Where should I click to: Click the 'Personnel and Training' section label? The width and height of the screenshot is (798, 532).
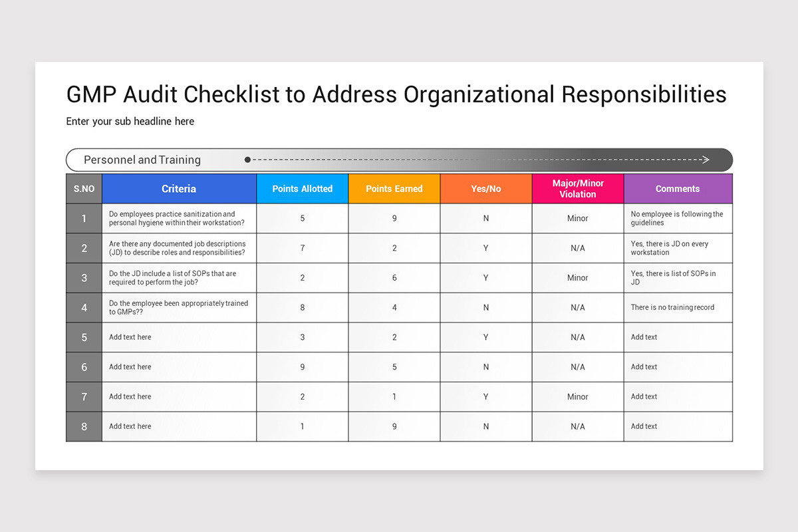pos(142,160)
